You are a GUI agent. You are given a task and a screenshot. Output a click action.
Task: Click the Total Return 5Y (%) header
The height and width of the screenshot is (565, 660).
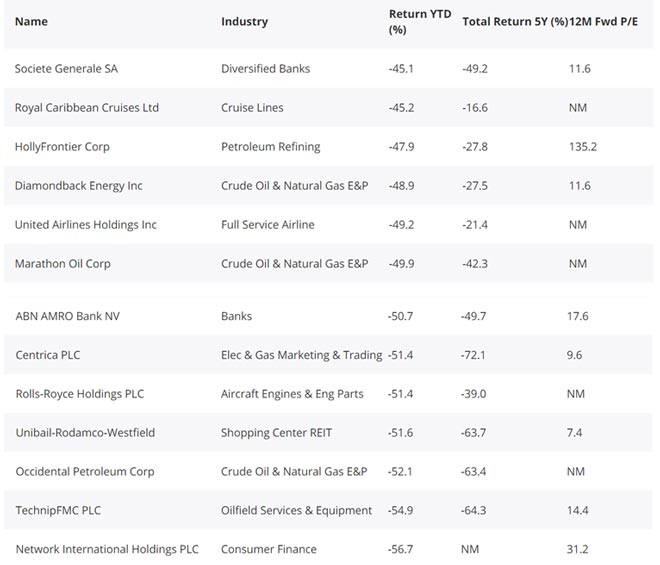pos(514,21)
